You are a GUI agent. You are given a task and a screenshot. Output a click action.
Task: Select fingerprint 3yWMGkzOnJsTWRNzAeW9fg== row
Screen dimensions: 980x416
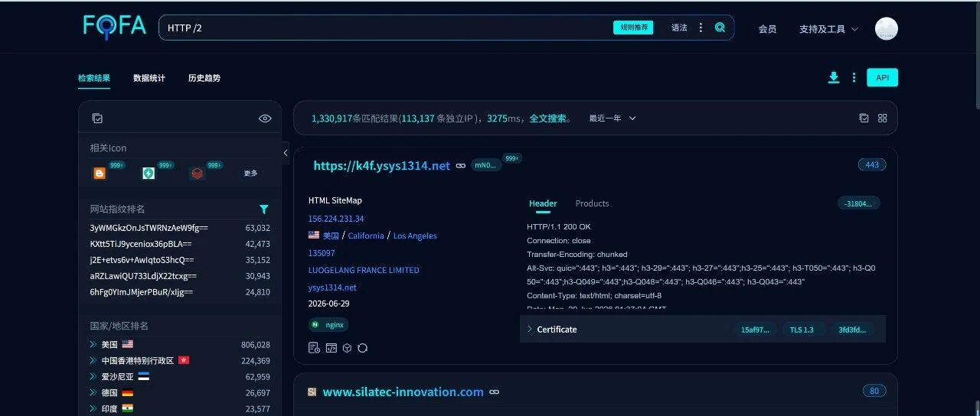(x=180, y=228)
